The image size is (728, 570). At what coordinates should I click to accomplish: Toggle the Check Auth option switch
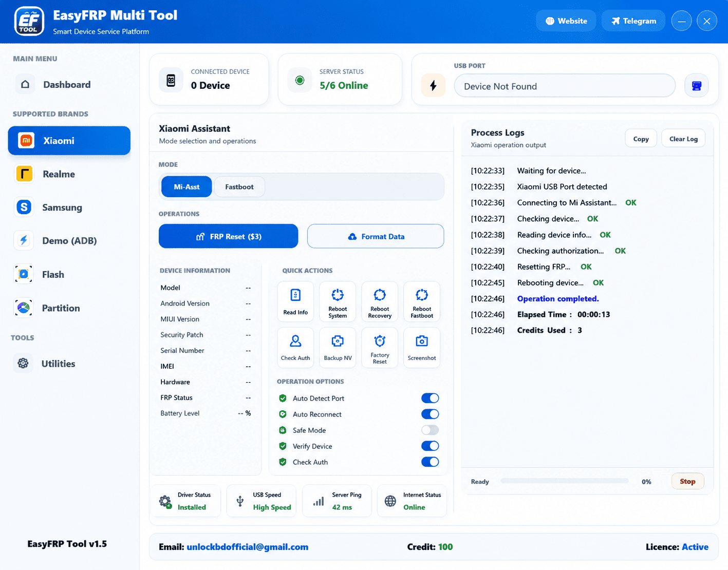tap(430, 462)
